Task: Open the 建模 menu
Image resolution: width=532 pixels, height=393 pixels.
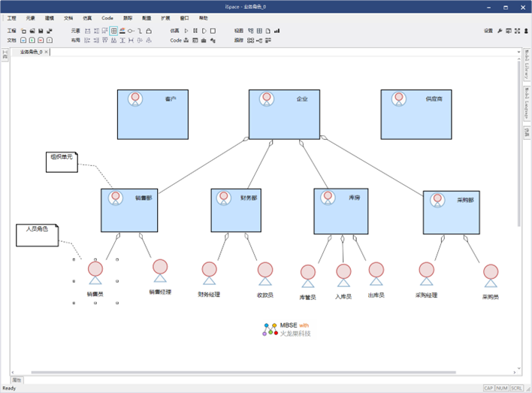Action: tap(50, 18)
